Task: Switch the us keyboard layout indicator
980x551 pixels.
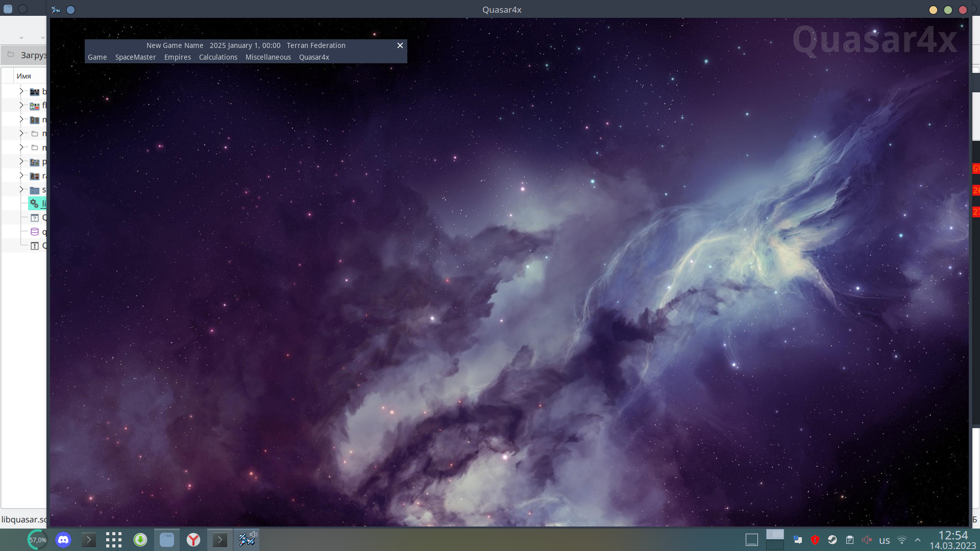Action: click(885, 540)
